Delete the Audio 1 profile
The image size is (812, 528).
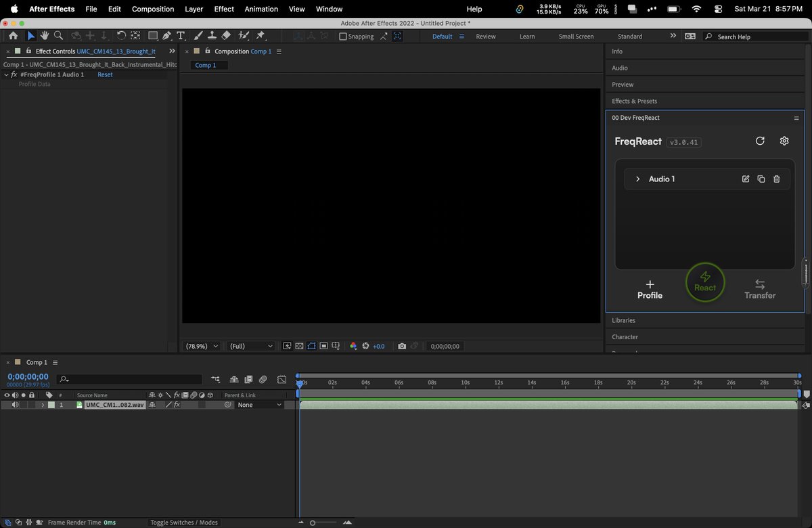click(777, 179)
